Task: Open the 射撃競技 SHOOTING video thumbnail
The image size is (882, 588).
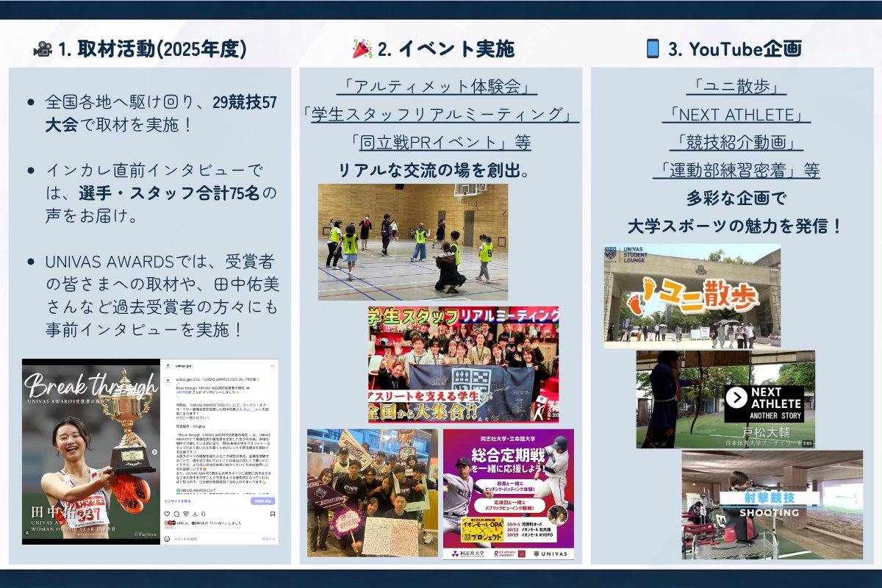Action: pos(772,505)
